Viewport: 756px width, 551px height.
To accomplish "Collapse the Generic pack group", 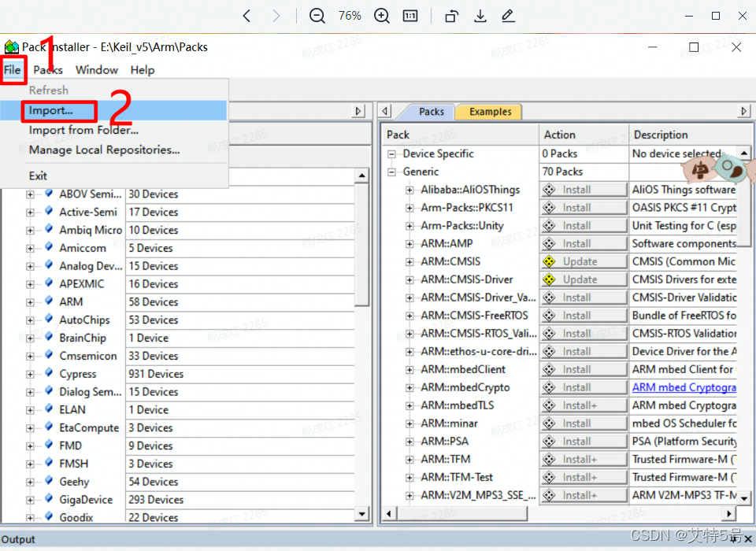I will 392,172.
